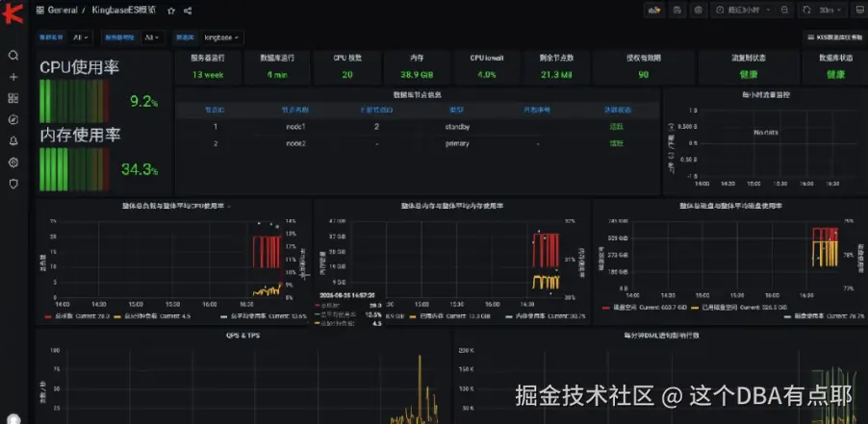Viewport: 868px width, 424px height.
Task: Sort table by the third column header
Action: [376, 110]
